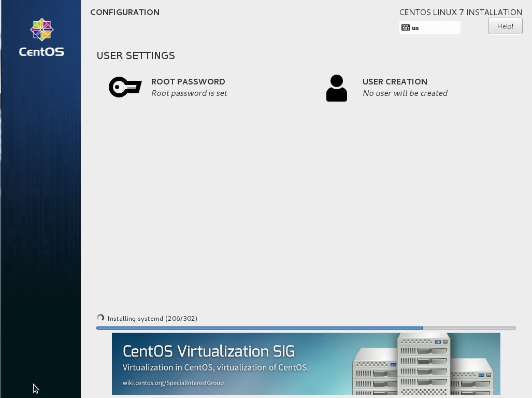Click the 'Installing systemd (206/302)' status message
The image size is (532, 398).
coord(152,318)
